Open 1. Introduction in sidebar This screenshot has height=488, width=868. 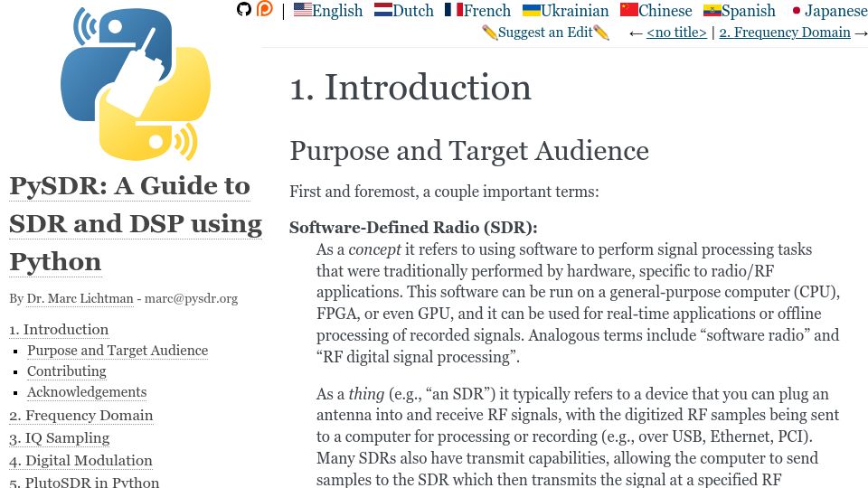tap(59, 330)
